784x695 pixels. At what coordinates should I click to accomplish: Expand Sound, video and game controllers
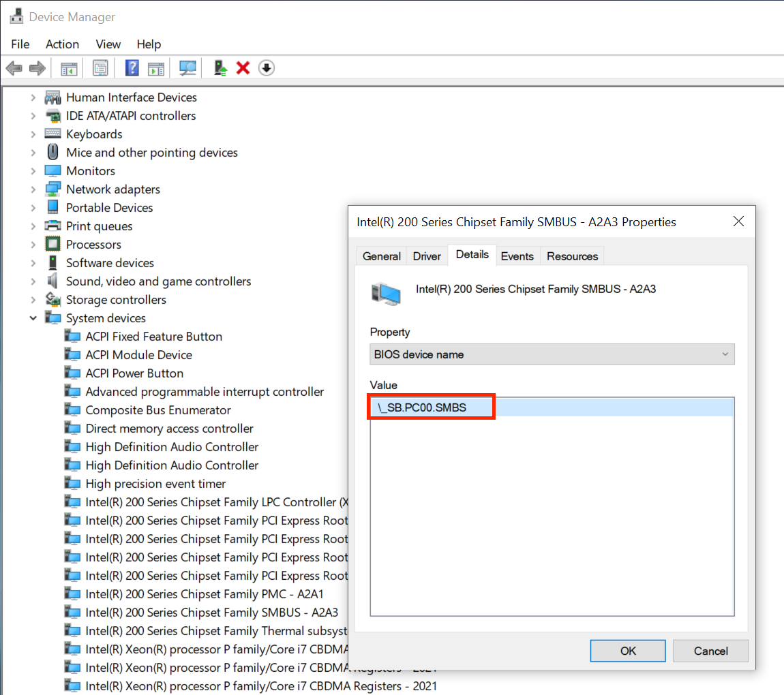[x=33, y=281]
